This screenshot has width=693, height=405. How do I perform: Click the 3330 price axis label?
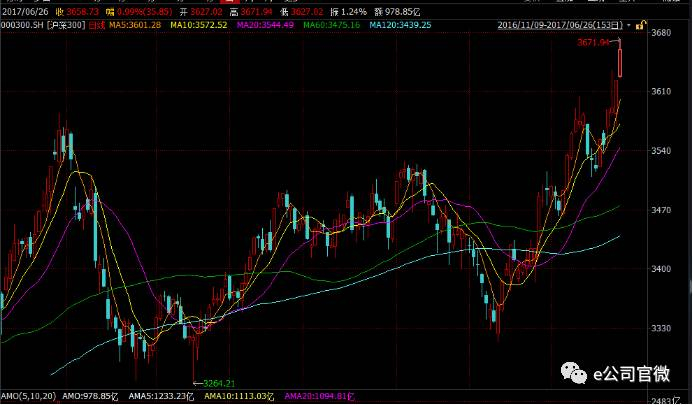click(661, 328)
